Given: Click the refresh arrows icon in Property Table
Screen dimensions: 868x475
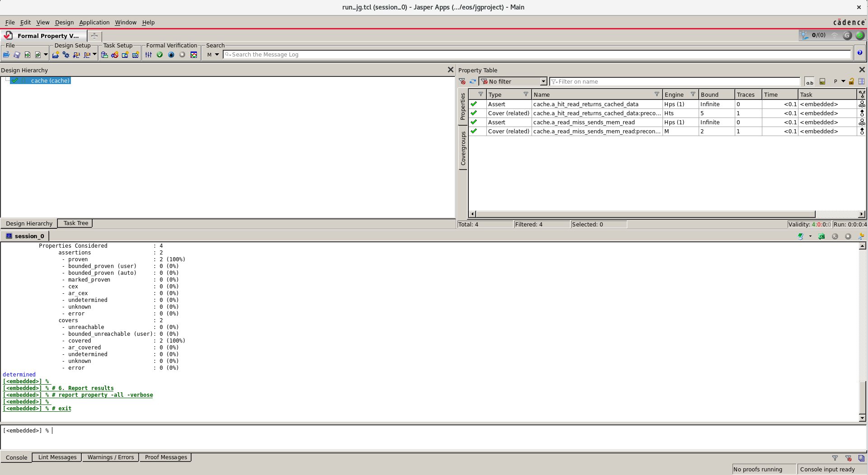Looking at the screenshot, I should click(x=473, y=81).
